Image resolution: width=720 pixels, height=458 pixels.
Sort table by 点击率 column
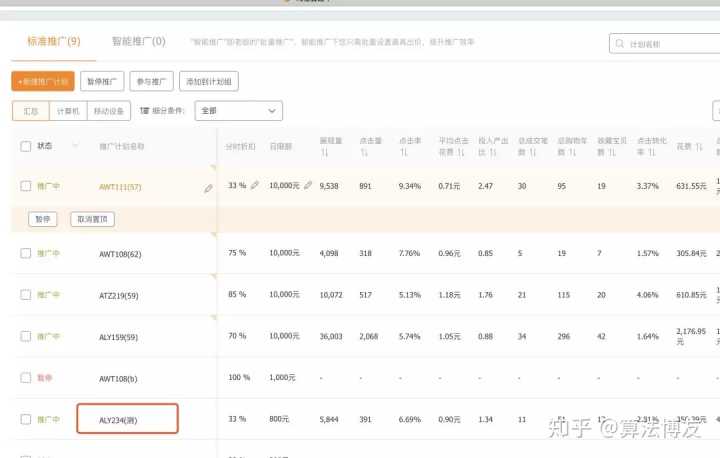403,153
